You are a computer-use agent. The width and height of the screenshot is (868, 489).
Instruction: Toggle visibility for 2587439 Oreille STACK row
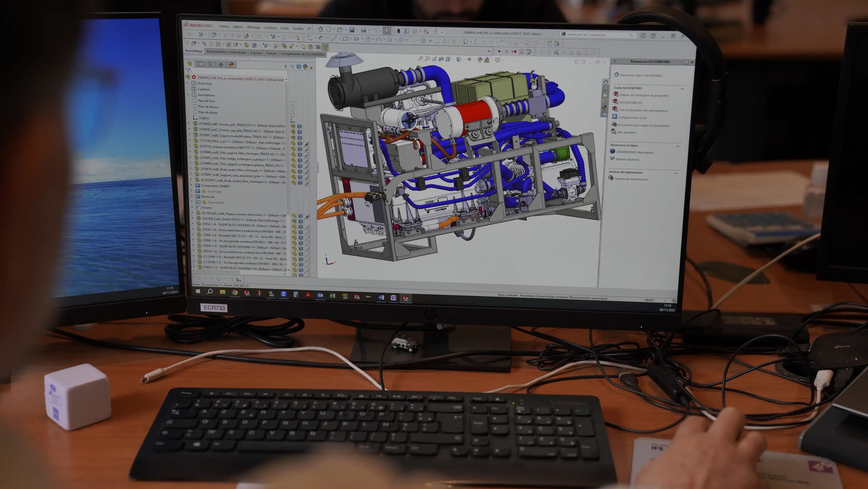tap(294, 221)
